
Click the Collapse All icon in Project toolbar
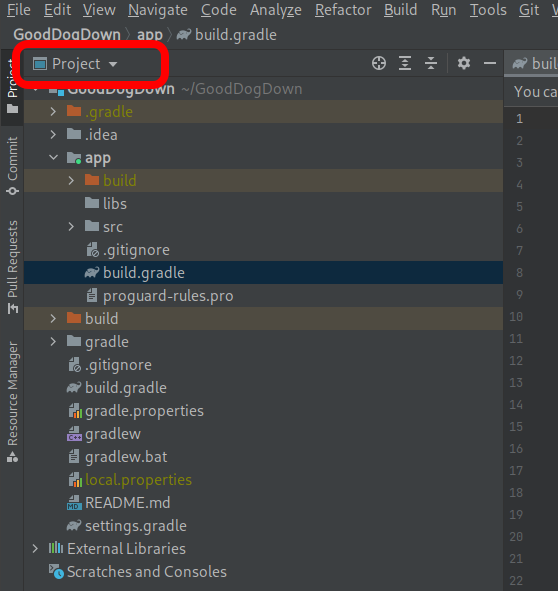coord(431,63)
